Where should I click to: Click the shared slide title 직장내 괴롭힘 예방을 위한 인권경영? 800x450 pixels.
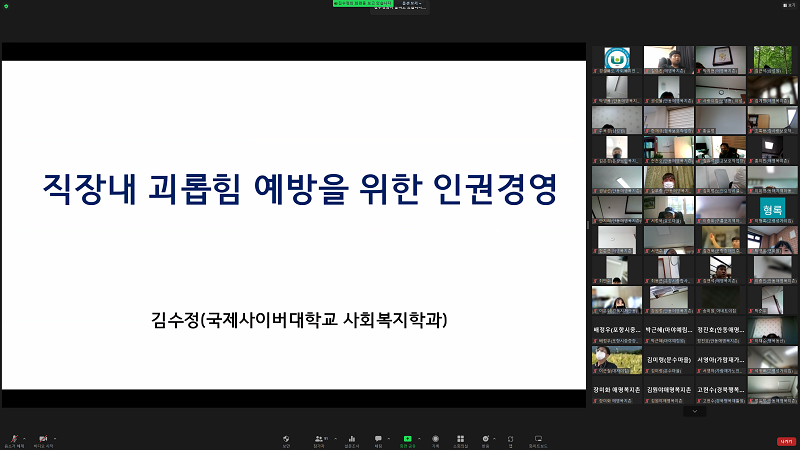pos(300,189)
